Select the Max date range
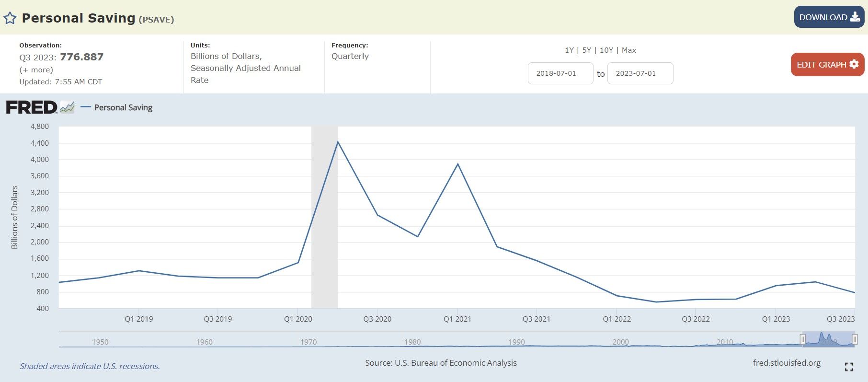The image size is (868, 382). pyautogui.click(x=629, y=50)
